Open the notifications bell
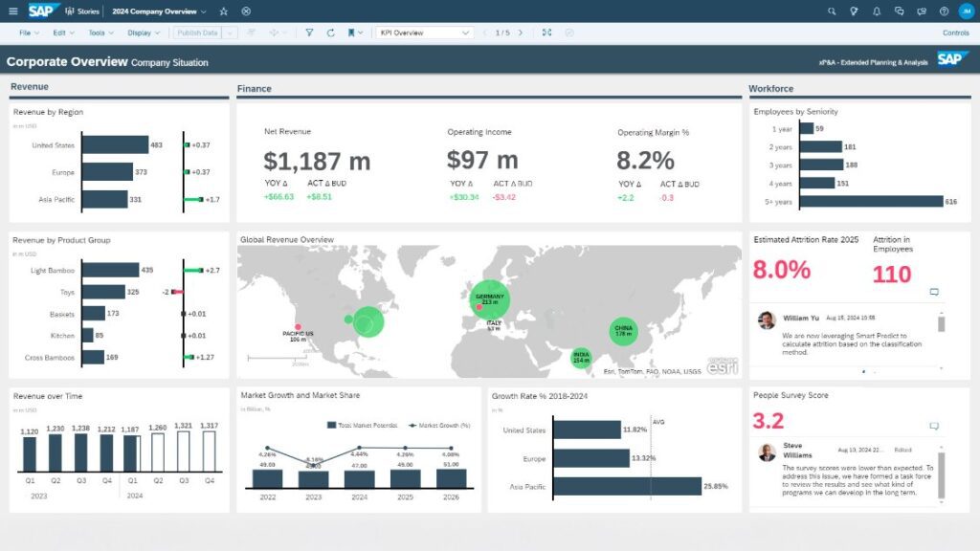 pyautogui.click(x=877, y=11)
